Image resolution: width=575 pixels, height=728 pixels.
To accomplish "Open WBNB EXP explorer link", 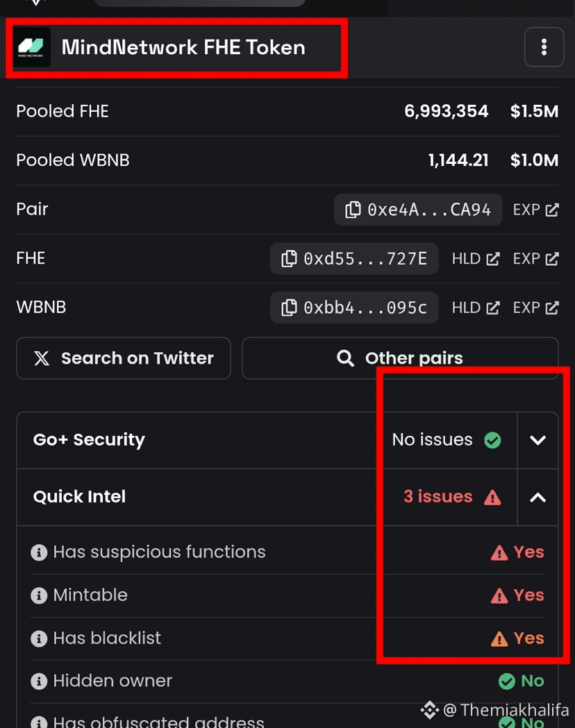I will click(x=535, y=307).
